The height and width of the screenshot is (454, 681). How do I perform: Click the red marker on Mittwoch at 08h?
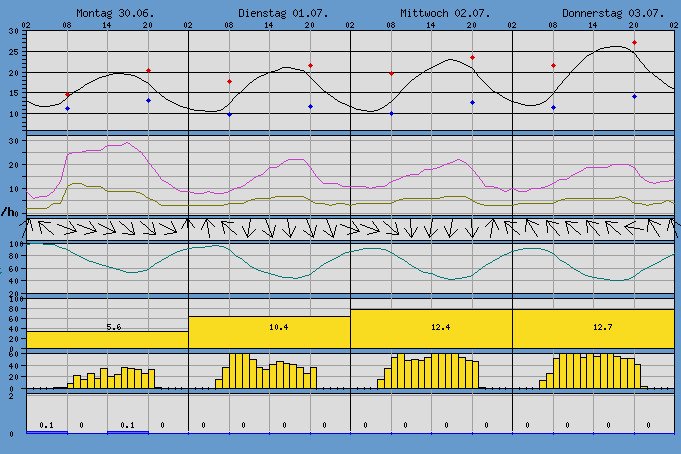pyautogui.click(x=391, y=74)
